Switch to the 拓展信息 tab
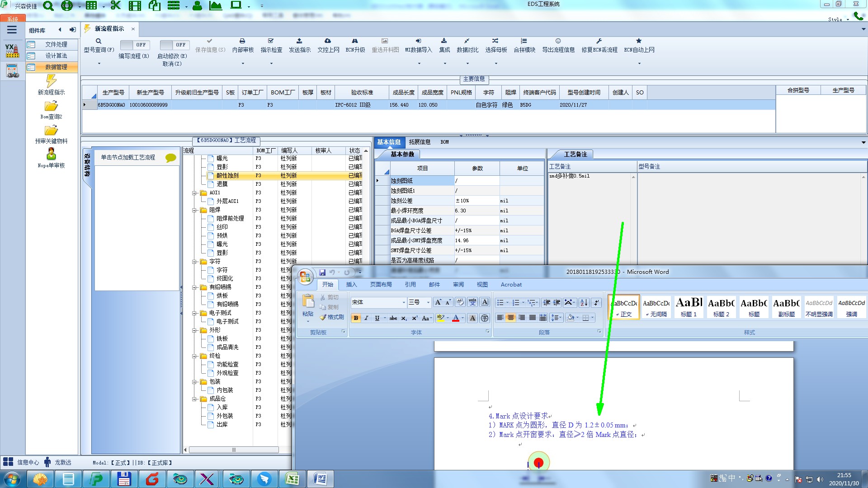 pos(420,142)
